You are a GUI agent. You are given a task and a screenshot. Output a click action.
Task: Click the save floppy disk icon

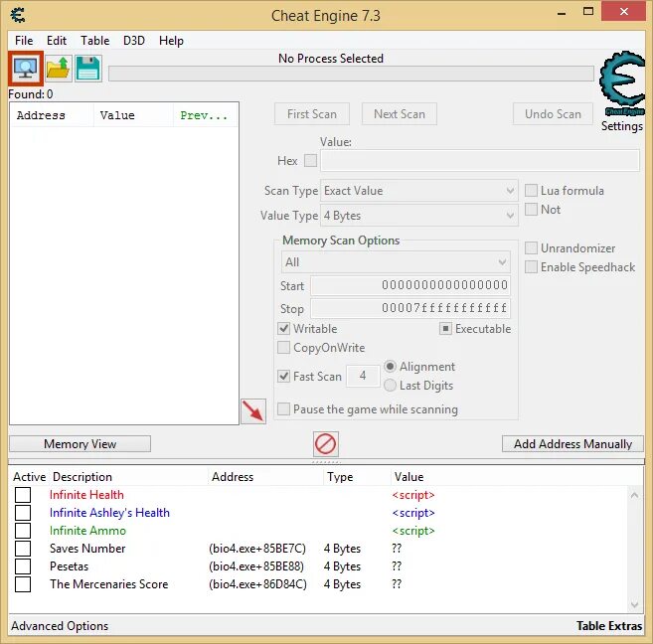click(88, 69)
